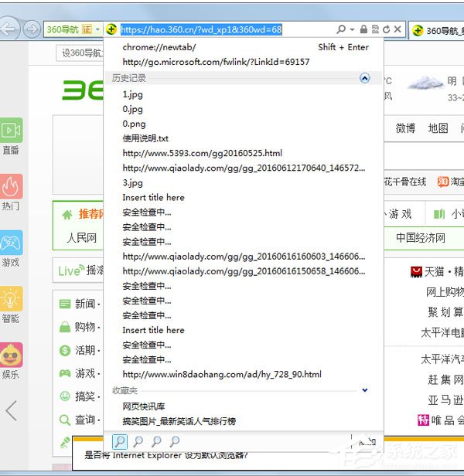Image resolution: width=464 pixels, height=476 pixels.
Task: Open the 唯品会 link with the 特 icon
Action: 441,420
